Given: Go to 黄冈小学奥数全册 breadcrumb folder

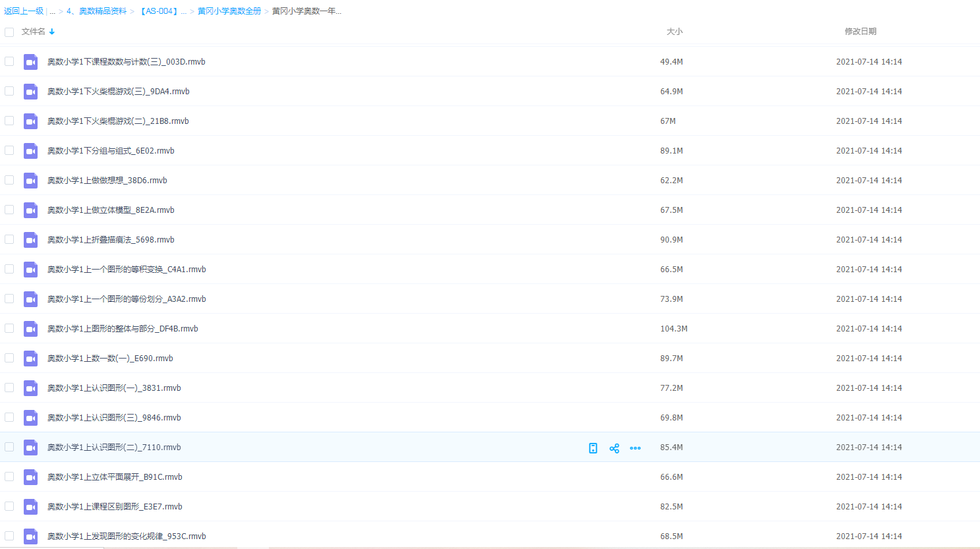Looking at the screenshot, I should tap(229, 11).
